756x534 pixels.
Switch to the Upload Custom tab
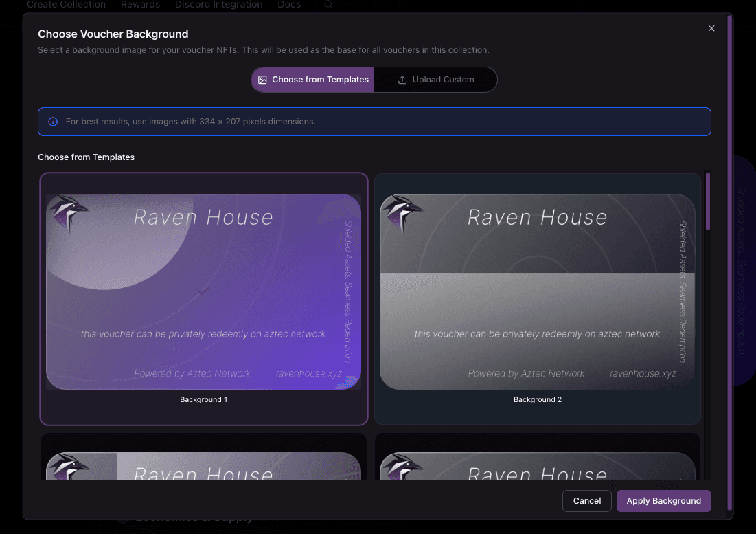pos(436,80)
